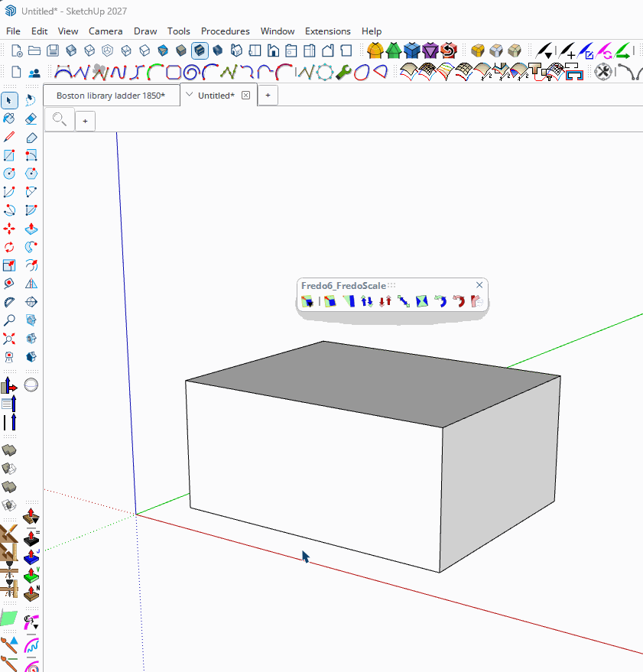The width and height of the screenshot is (643, 672).
Task: Click the search magnifier below the tabs
Action: click(x=60, y=119)
